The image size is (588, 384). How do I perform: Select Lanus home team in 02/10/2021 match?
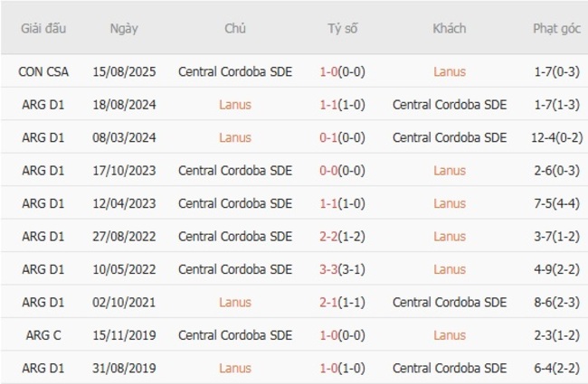(235, 303)
